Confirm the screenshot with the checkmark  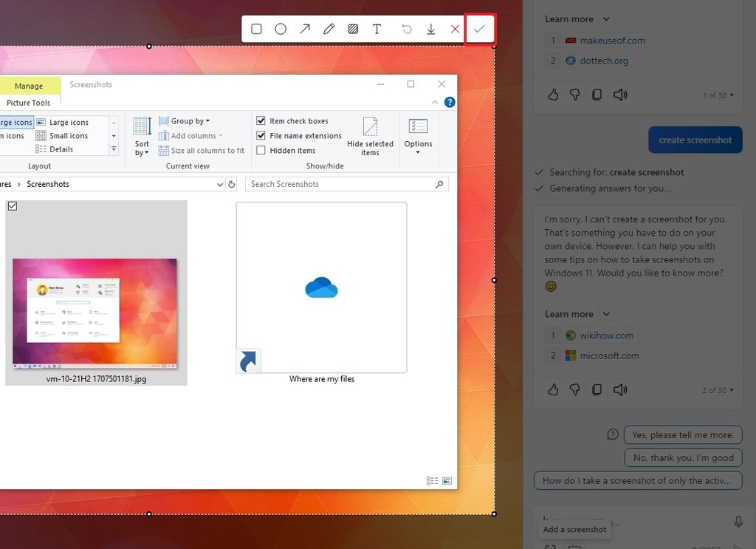click(x=480, y=29)
